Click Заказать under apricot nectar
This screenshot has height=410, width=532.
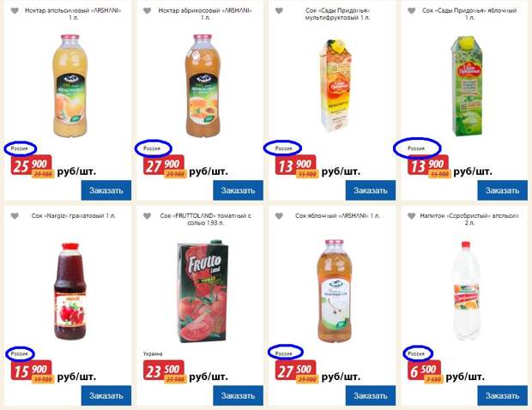pyautogui.click(x=239, y=190)
